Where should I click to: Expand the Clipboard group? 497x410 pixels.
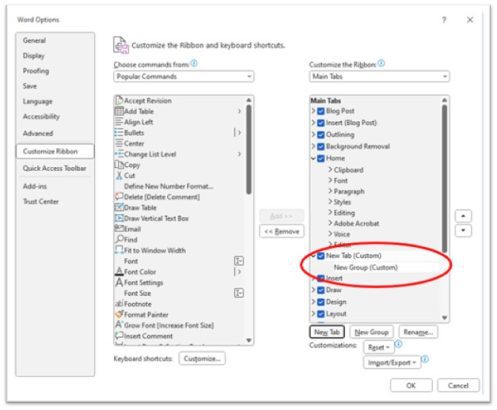(330, 169)
